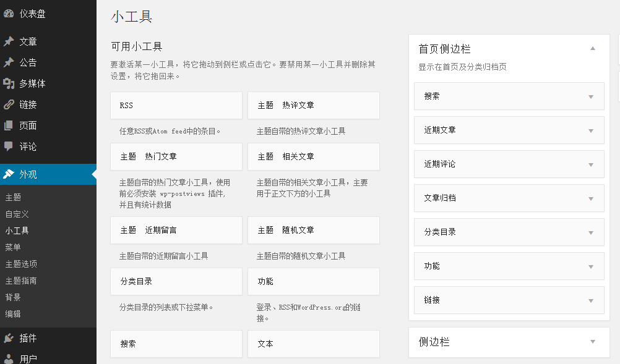Click the 公告 pushpin icon
The height and width of the screenshot is (364, 620).
9,63
